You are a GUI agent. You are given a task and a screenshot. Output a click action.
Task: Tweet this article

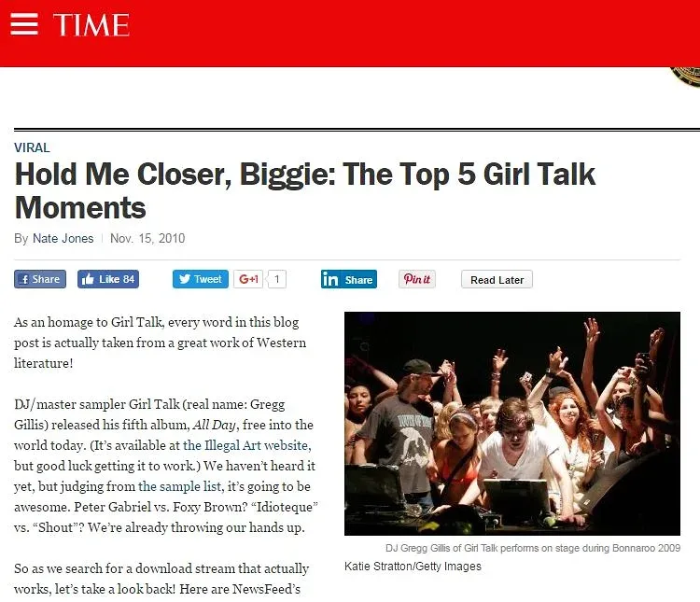pyautogui.click(x=201, y=279)
